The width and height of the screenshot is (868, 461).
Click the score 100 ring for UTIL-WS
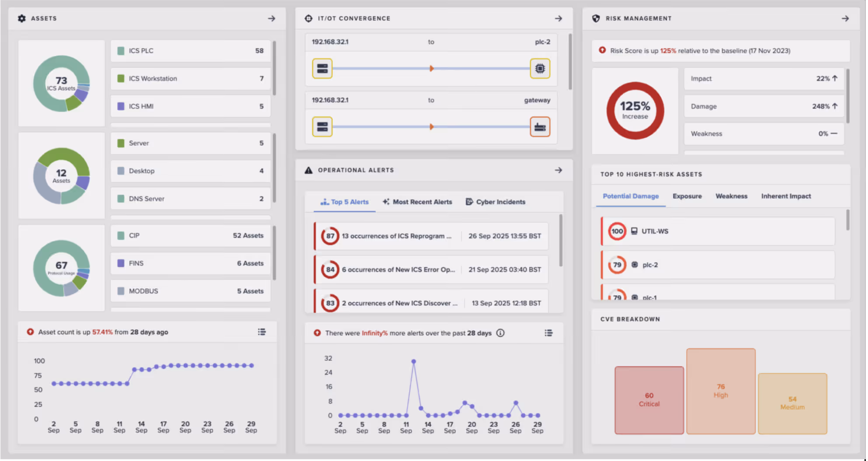tap(617, 231)
